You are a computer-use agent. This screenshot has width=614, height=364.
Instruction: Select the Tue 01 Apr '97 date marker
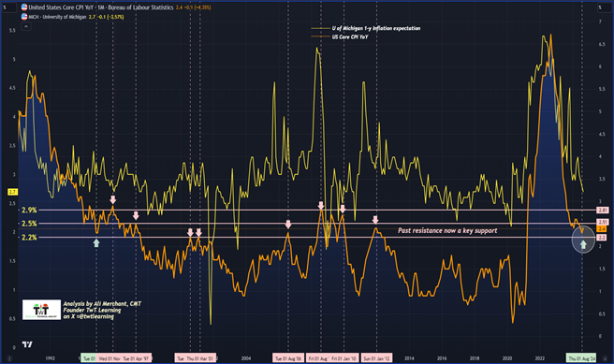(137, 358)
